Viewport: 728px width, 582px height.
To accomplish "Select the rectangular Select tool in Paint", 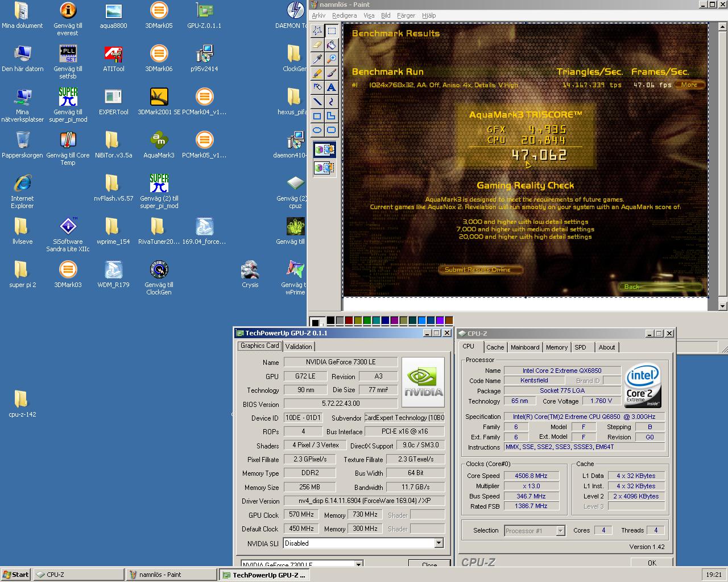I will [x=332, y=31].
